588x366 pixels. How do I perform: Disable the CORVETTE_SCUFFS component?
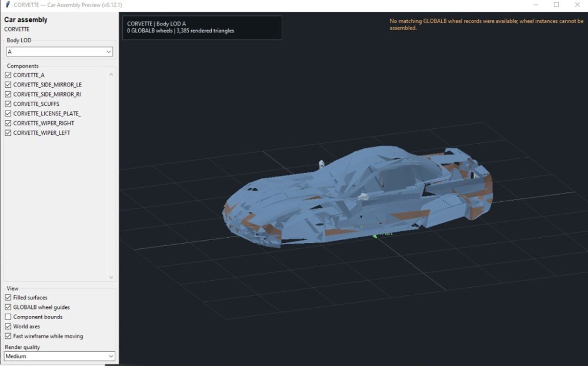click(x=8, y=104)
